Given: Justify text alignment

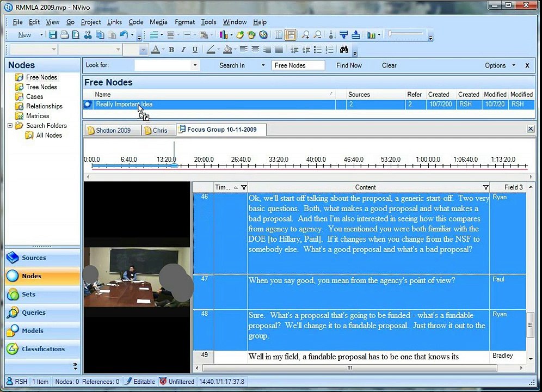Looking at the screenshot, I should point(279,50).
